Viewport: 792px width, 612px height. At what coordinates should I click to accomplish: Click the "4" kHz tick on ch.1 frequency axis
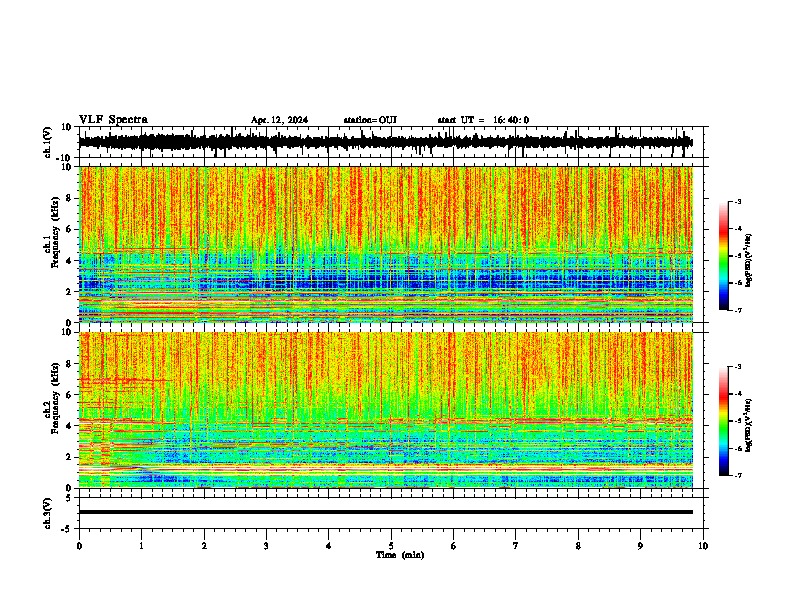pyautogui.click(x=70, y=261)
